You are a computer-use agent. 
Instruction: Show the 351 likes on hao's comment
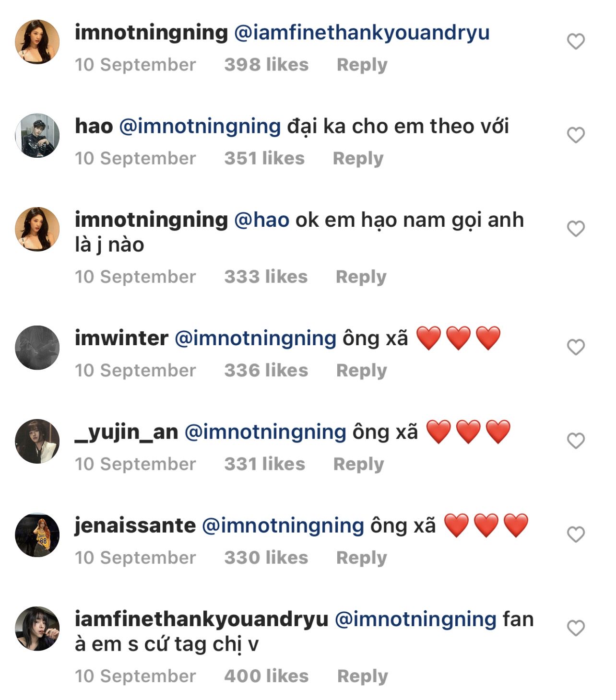pos(264,158)
